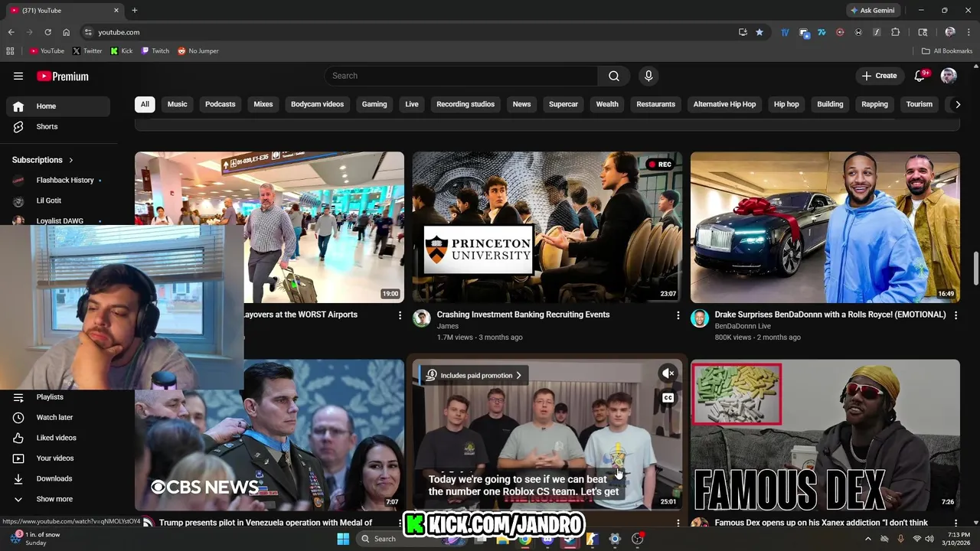Open options menu for Layovers at WORST Airports video
This screenshot has width=980, height=551.
point(400,315)
